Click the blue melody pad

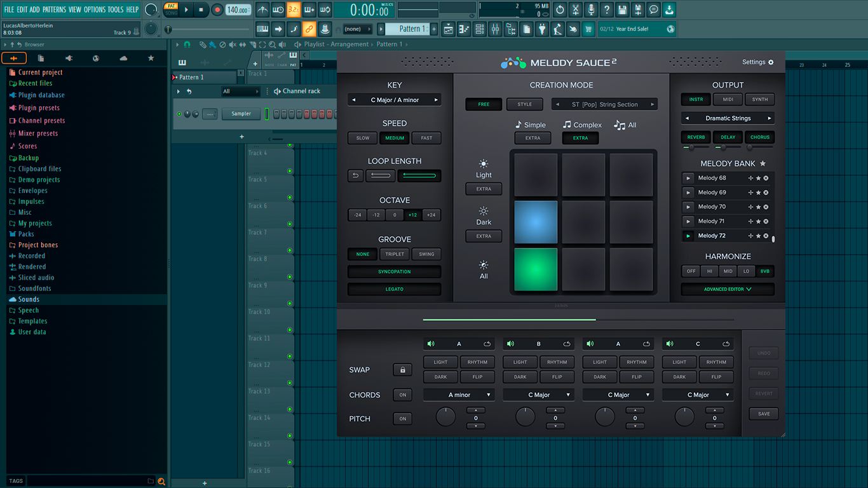536,222
